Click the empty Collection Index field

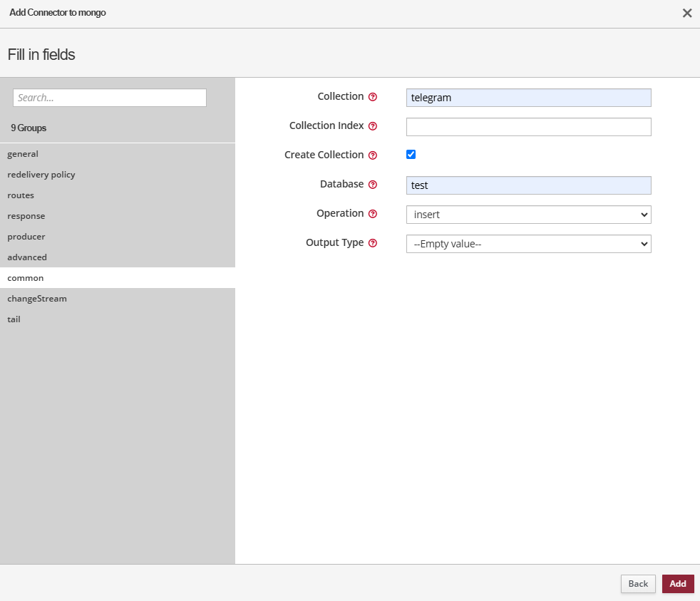click(x=528, y=127)
